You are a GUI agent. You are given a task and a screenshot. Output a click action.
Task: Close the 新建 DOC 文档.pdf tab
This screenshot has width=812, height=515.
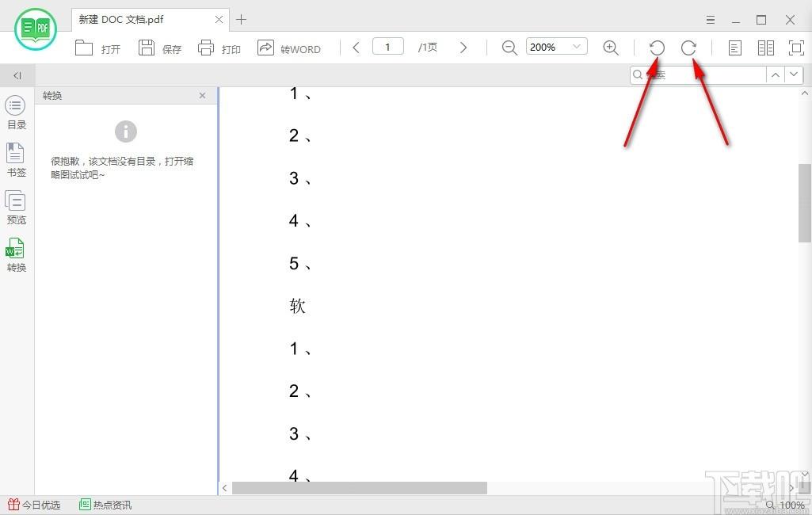coord(219,20)
